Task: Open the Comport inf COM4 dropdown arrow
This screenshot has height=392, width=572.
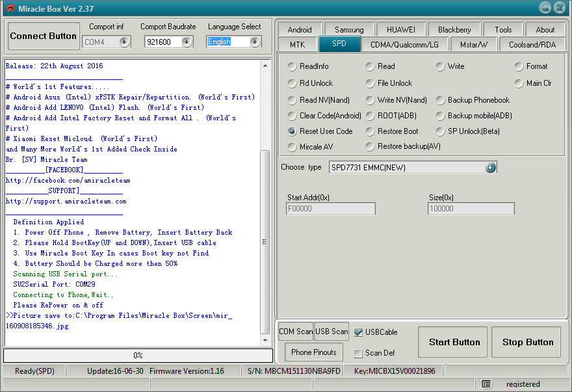Action: coord(124,42)
